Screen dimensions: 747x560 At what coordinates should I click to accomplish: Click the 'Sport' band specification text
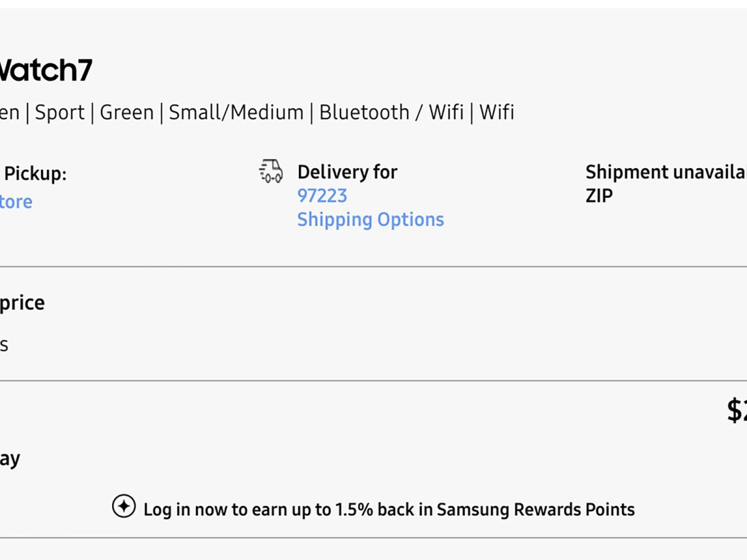tap(59, 113)
